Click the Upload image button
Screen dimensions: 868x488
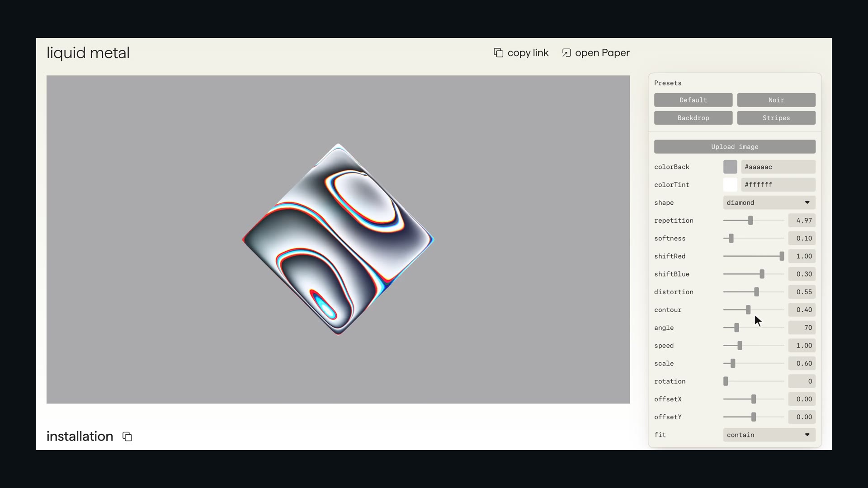click(735, 147)
